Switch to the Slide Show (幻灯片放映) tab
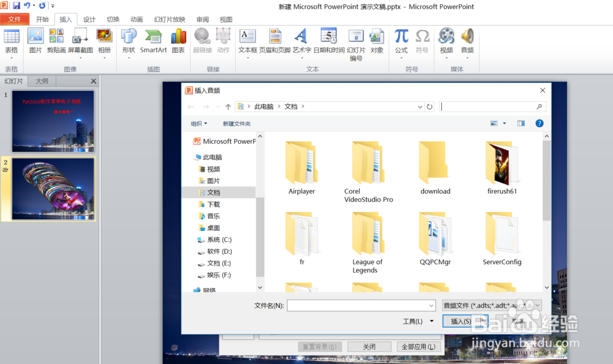 [169, 19]
